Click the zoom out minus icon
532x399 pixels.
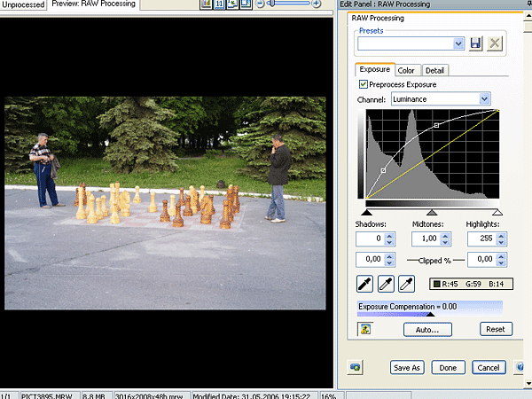tap(260, 4)
